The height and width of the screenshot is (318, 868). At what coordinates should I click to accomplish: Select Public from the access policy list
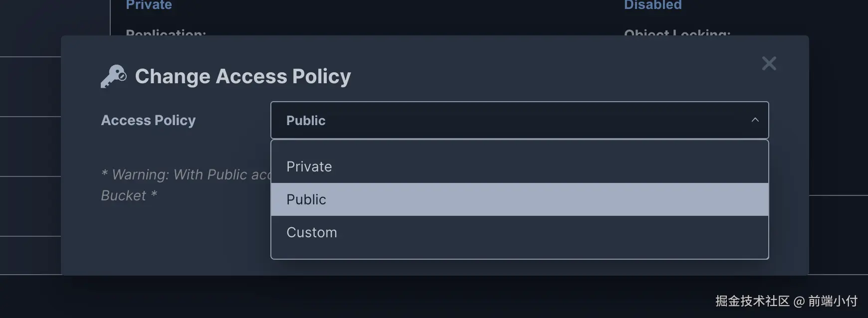click(x=306, y=199)
